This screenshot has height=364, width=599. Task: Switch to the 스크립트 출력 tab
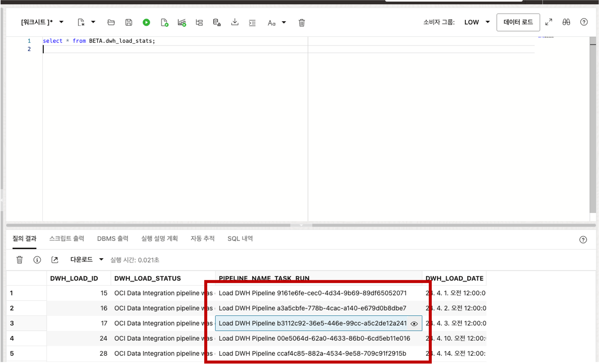pos(67,239)
